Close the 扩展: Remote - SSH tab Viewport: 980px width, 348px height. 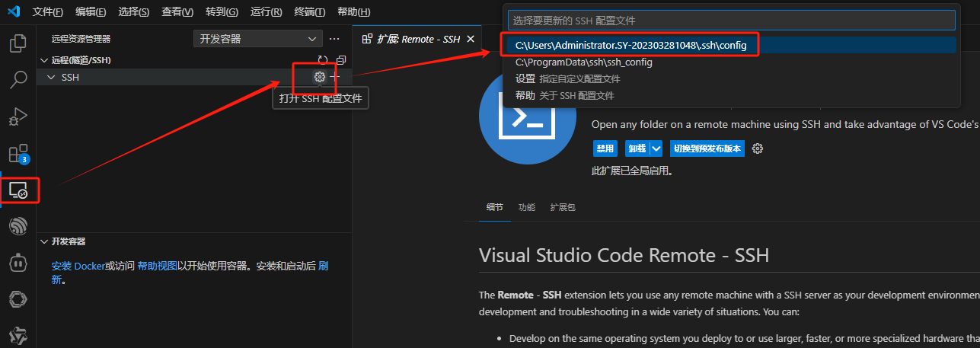(x=470, y=39)
